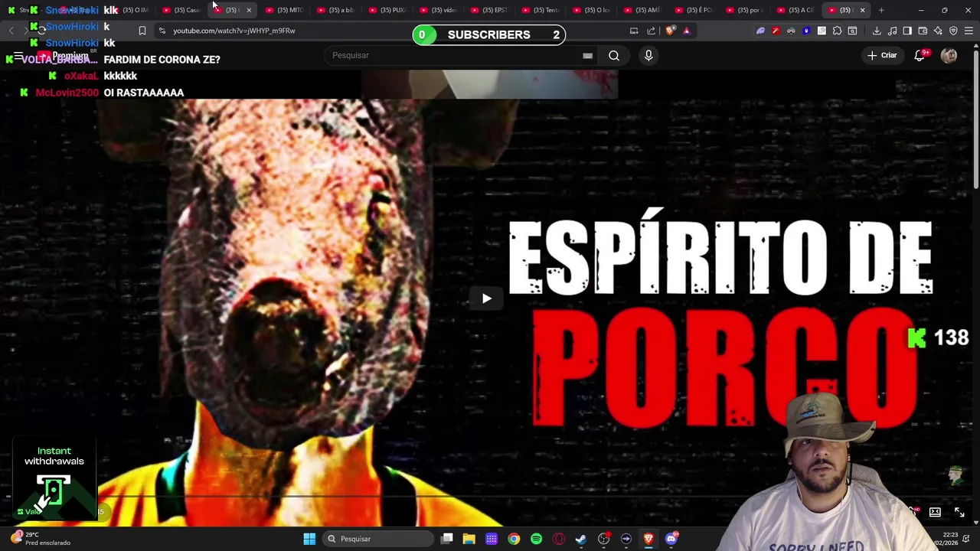Switch to the '(35) por q' tab

pyautogui.click(x=745, y=10)
